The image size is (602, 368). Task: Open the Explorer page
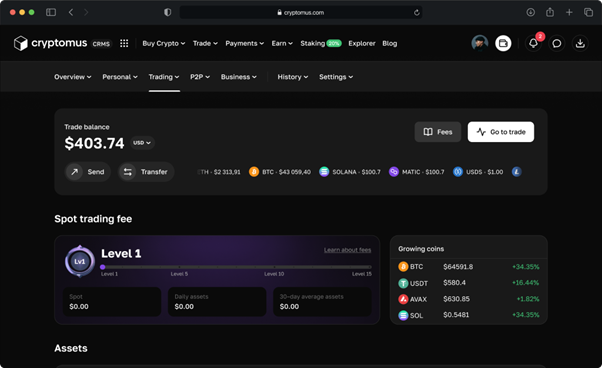[362, 43]
